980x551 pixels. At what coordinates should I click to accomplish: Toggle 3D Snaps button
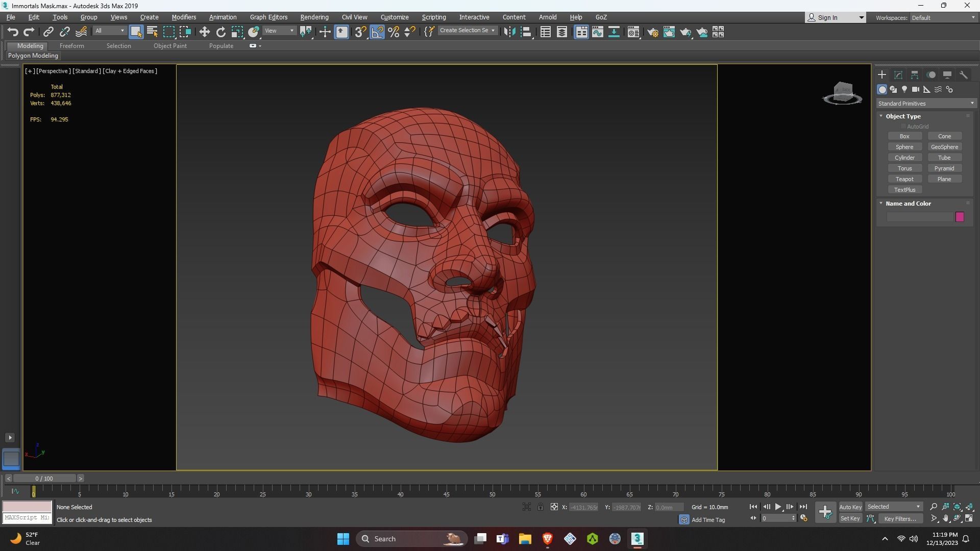click(x=360, y=32)
